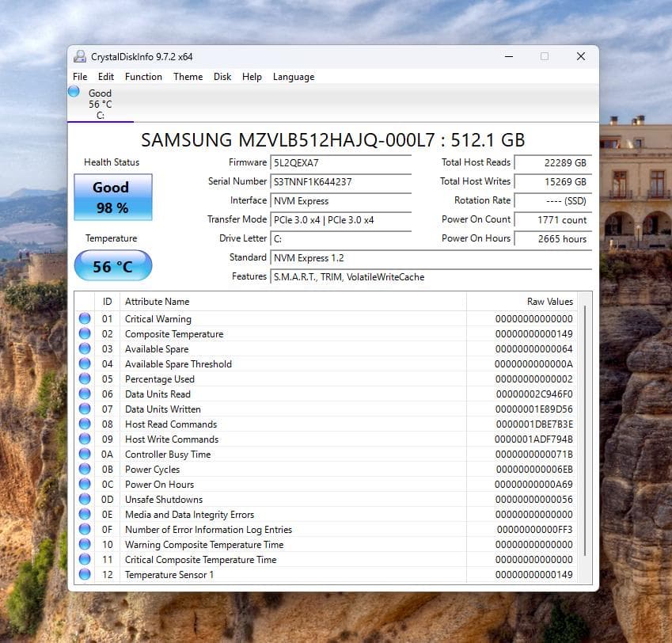
Task: Click the health indicator next to Composite Temperature
Action: (x=85, y=333)
